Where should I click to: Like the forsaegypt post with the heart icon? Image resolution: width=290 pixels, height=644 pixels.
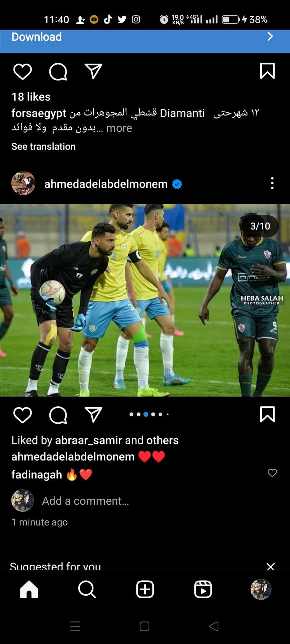(x=23, y=72)
